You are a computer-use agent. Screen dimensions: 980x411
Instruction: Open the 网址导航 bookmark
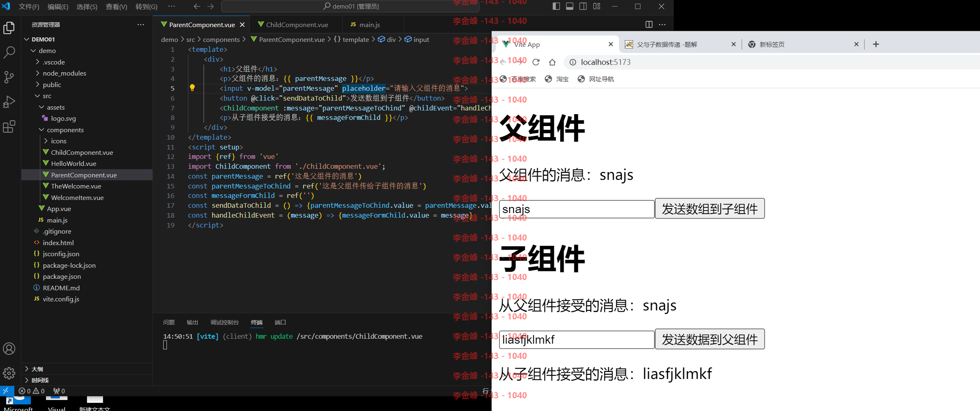click(596, 79)
